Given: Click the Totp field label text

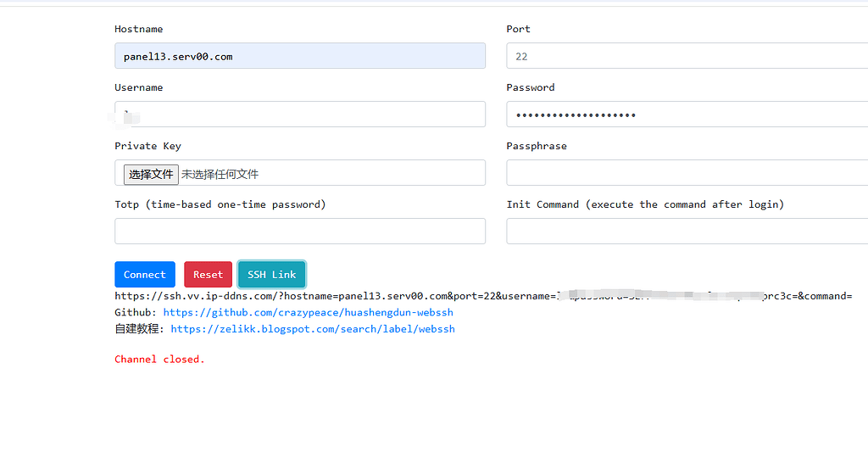Looking at the screenshot, I should (220, 204).
